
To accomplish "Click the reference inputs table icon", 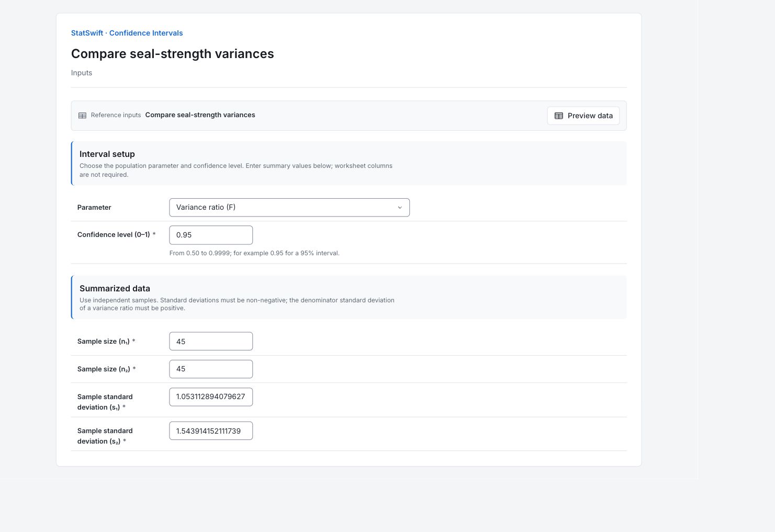I will click(x=82, y=116).
